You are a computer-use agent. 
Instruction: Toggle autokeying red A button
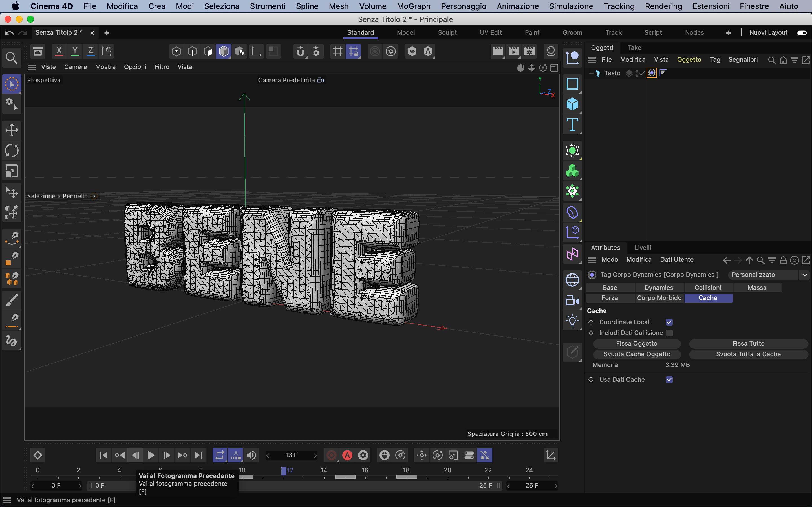click(347, 455)
